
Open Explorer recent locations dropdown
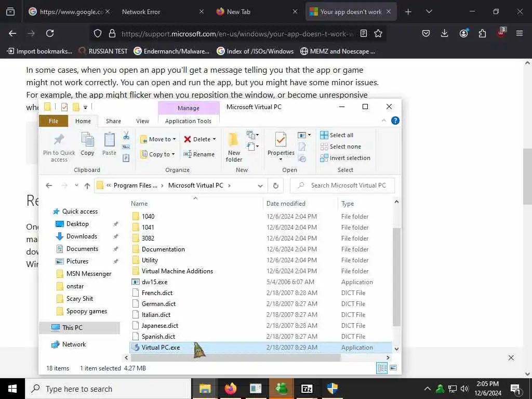77,185
